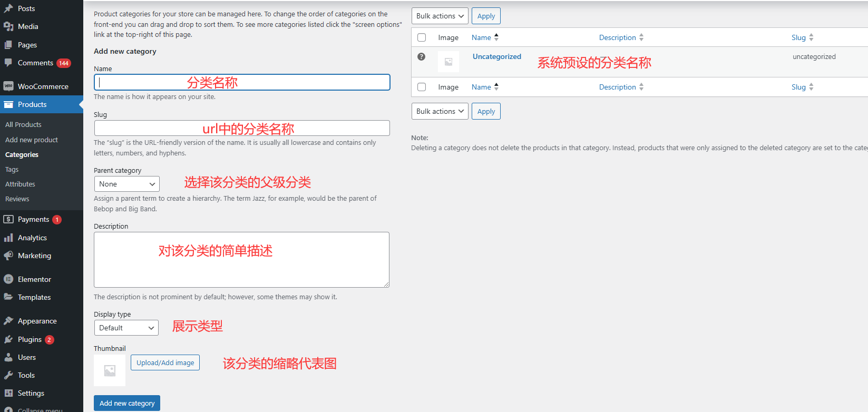Click sort arrows next to header Description
The image size is (868, 412).
(641, 37)
